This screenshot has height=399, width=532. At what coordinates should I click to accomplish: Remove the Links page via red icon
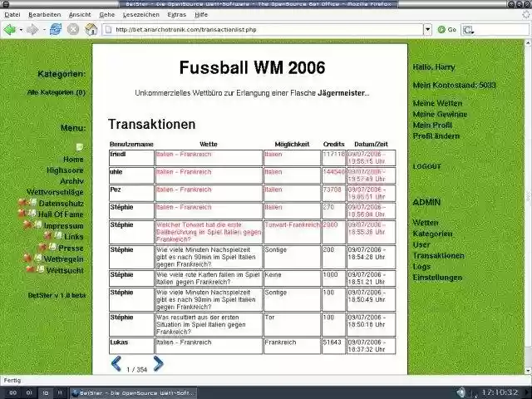click(x=48, y=235)
